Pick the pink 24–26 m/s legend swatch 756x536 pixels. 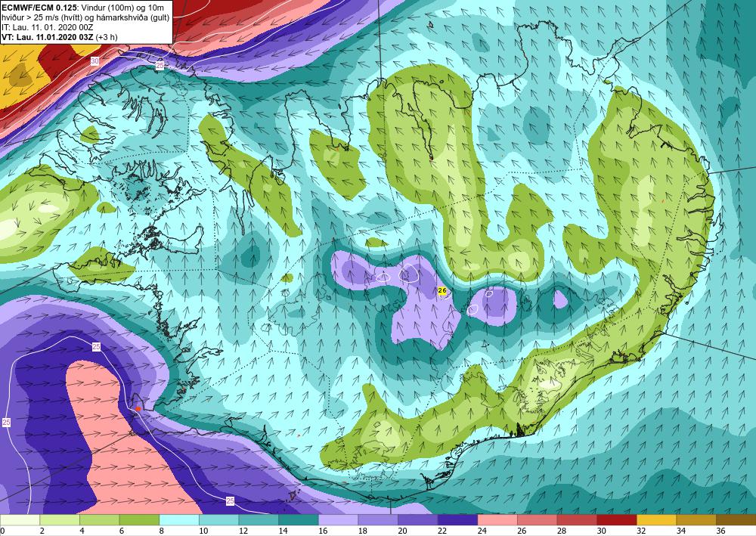497,519
